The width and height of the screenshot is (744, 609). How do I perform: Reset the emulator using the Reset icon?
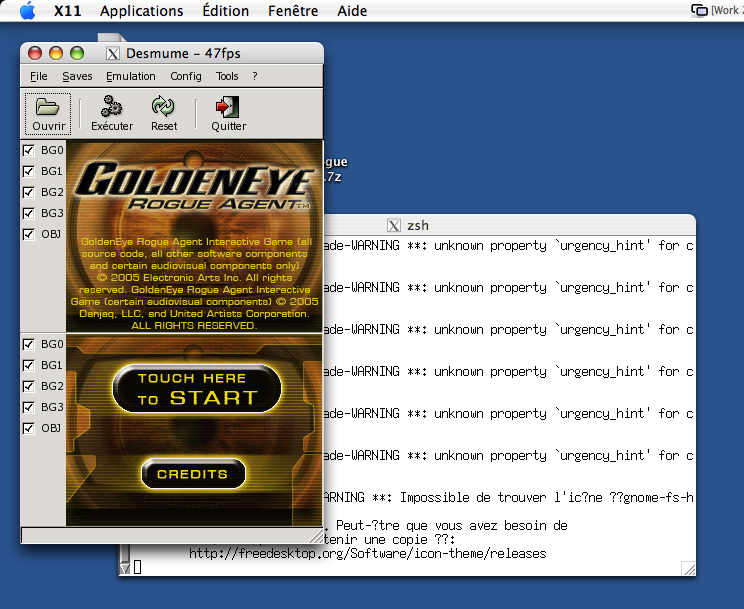(164, 113)
